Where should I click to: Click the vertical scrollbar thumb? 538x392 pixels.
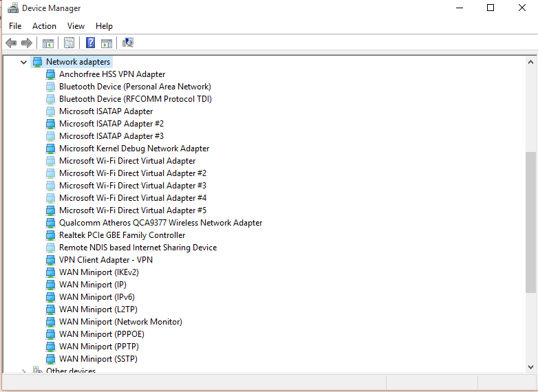pyautogui.click(x=530, y=222)
